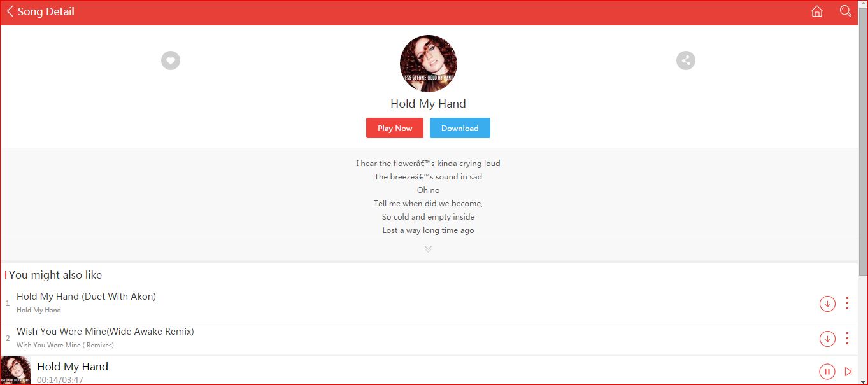Click the Play Now button

pyautogui.click(x=395, y=128)
